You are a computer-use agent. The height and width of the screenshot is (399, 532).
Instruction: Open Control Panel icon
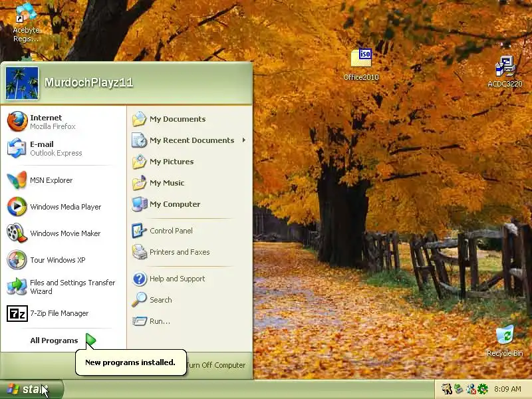(139, 231)
